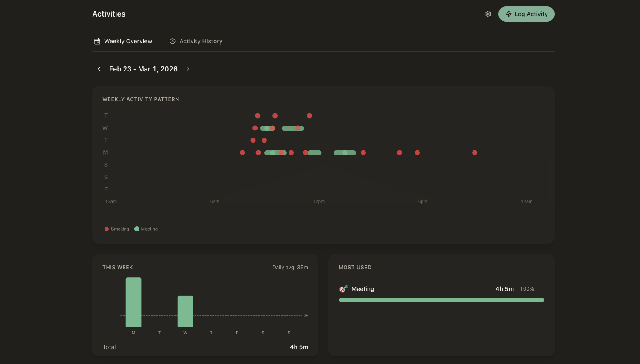Click the Feb 23 - Mar 1, 2026 date range
Screen dimensions: 640x364
point(143,69)
